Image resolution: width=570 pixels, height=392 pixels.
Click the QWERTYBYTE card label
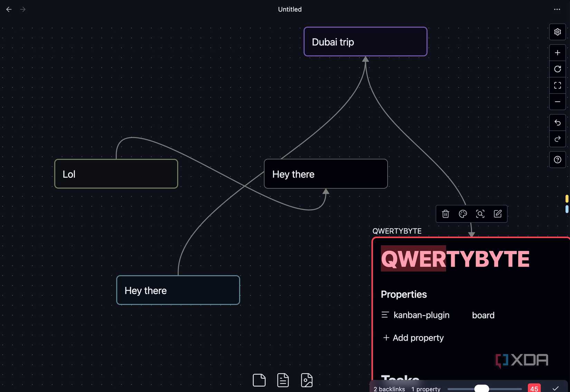tap(397, 231)
